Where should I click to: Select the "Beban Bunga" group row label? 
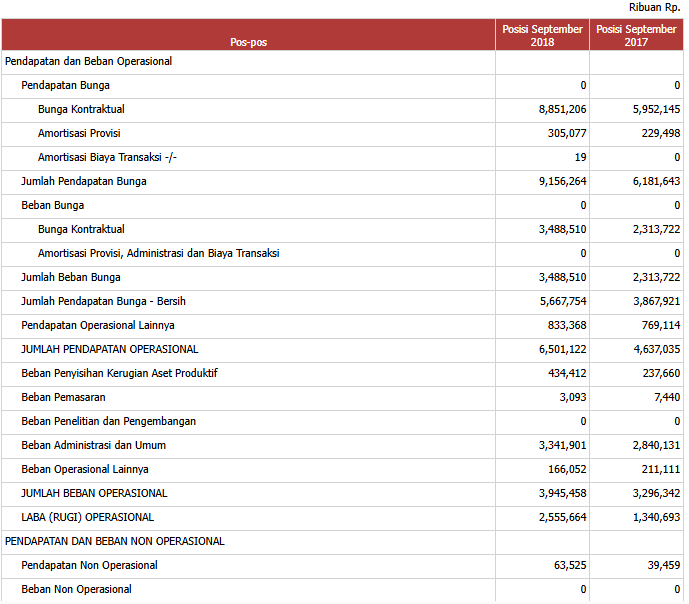53,205
